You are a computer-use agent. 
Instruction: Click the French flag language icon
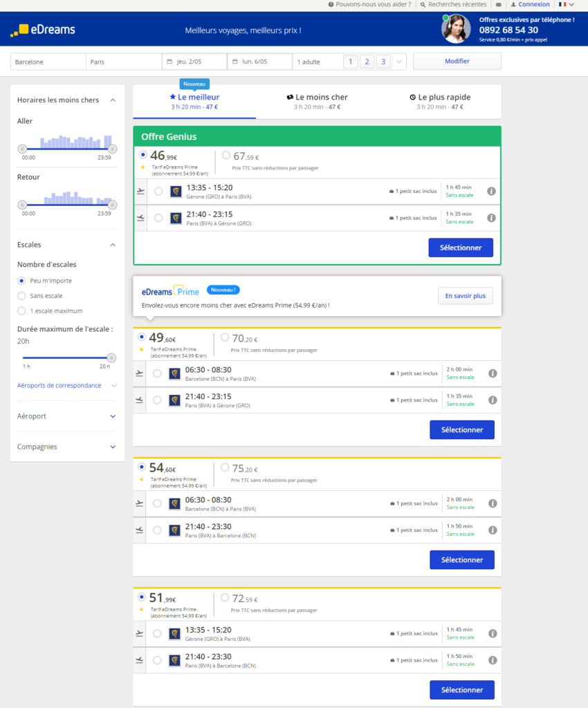[x=562, y=5]
